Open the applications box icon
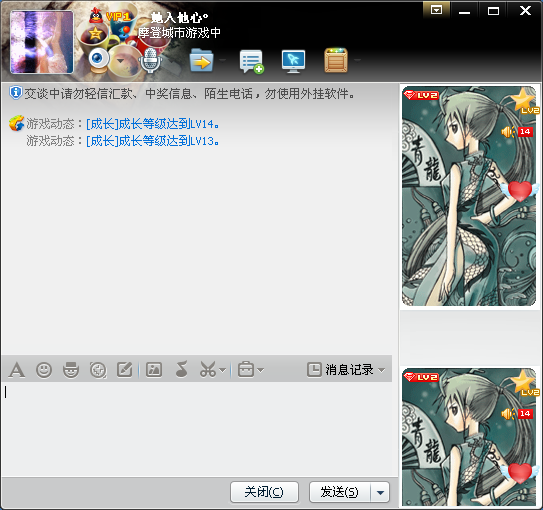 [x=336, y=60]
